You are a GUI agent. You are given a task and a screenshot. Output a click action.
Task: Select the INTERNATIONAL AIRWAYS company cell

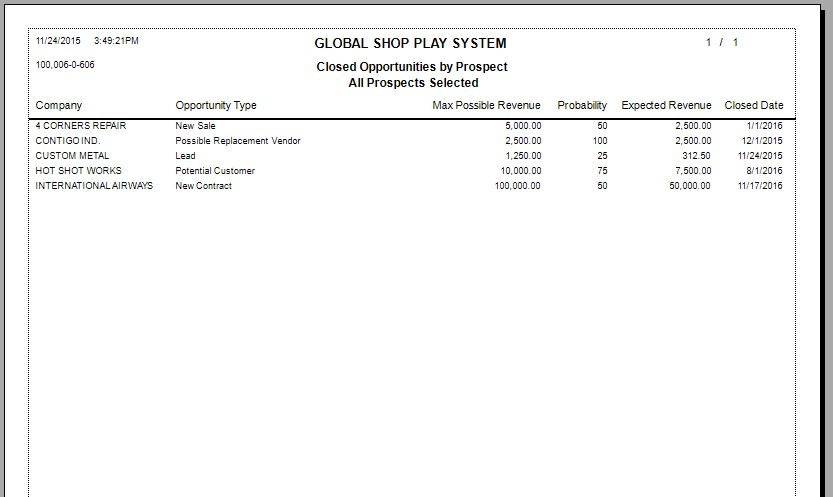[x=94, y=185]
